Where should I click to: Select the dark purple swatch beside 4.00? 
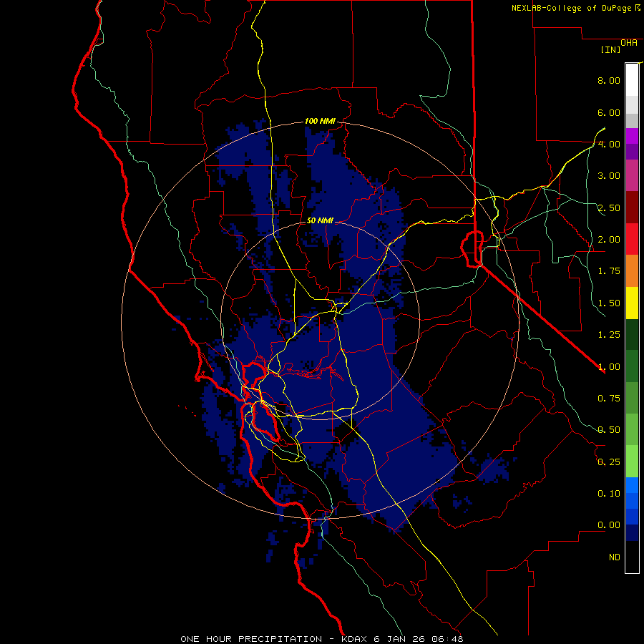632,152
